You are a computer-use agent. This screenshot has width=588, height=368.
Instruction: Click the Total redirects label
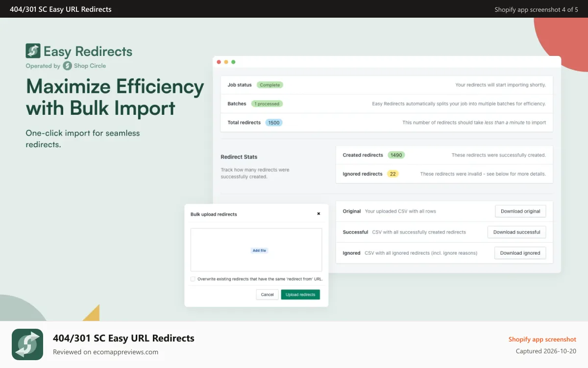(x=244, y=123)
